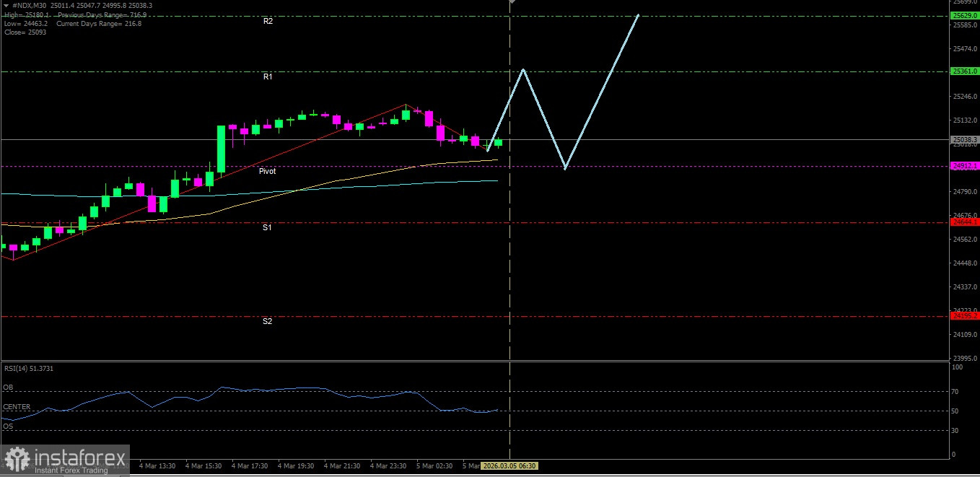Click the S2 support label
This screenshot has width=980, height=477.
267,321
